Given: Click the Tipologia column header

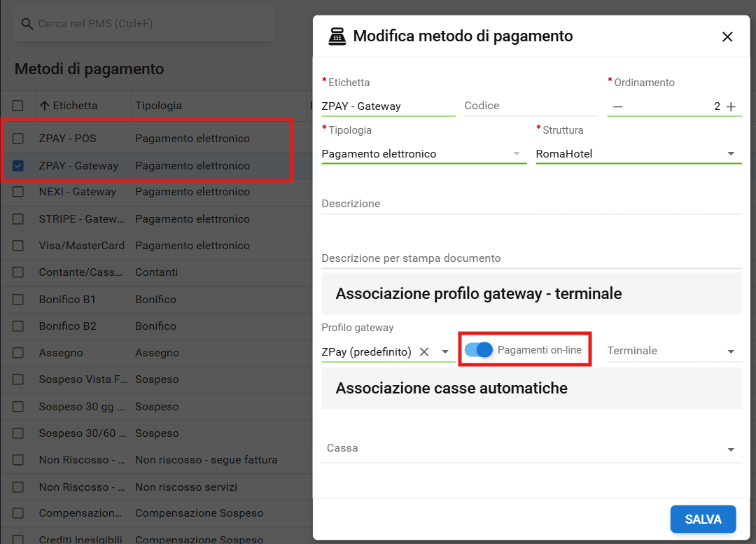Looking at the screenshot, I should 158,106.
